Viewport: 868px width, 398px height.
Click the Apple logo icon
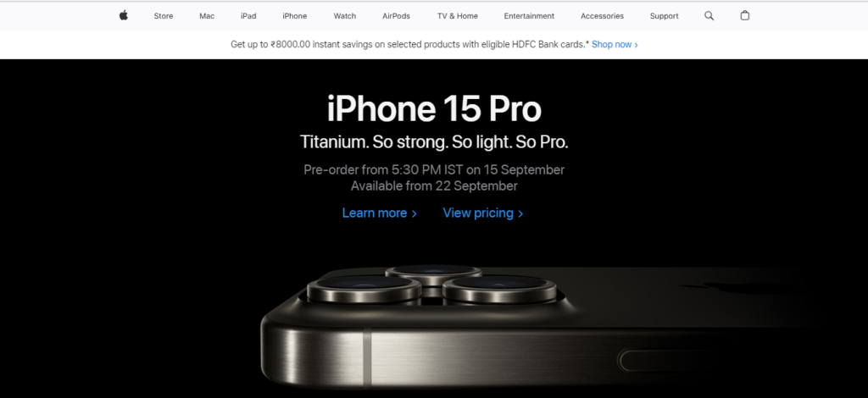[x=124, y=15]
